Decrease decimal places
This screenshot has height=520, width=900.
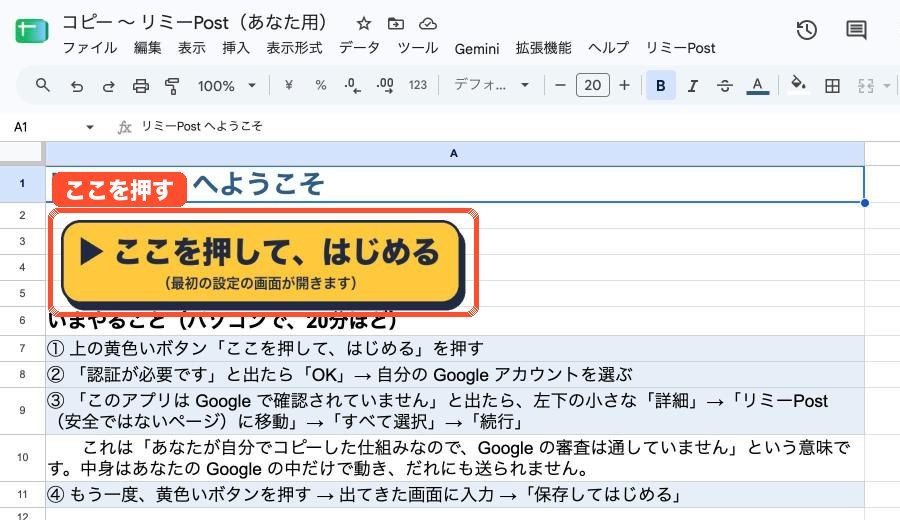point(353,86)
